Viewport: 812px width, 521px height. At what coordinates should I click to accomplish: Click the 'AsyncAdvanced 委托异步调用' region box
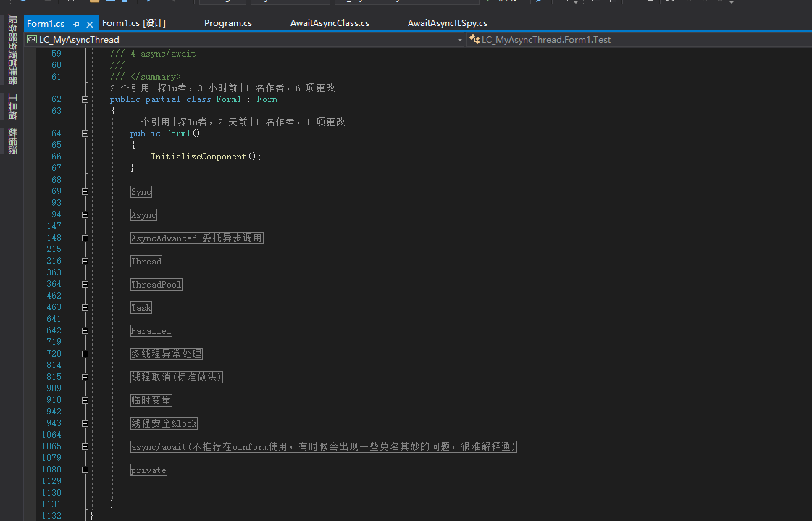(x=197, y=238)
